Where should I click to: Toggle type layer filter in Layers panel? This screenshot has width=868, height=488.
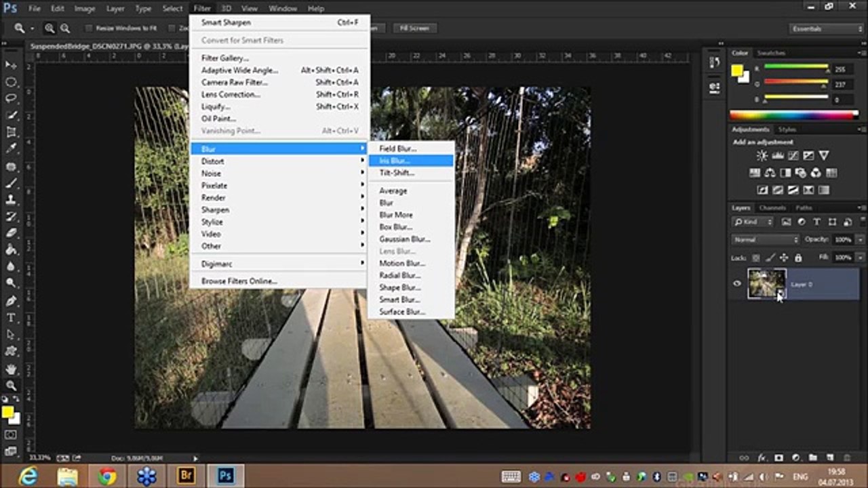click(x=816, y=222)
